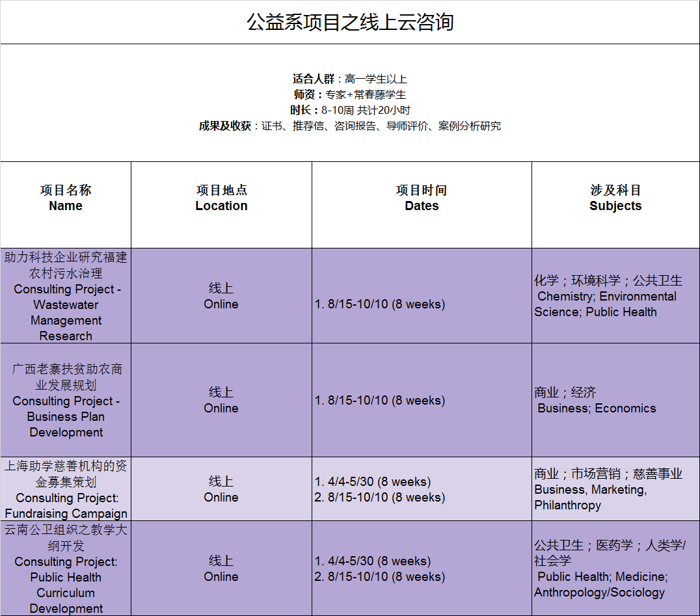Select the Online location cell for Wastewater project
This screenshot has height=616, width=700.
point(221,297)
